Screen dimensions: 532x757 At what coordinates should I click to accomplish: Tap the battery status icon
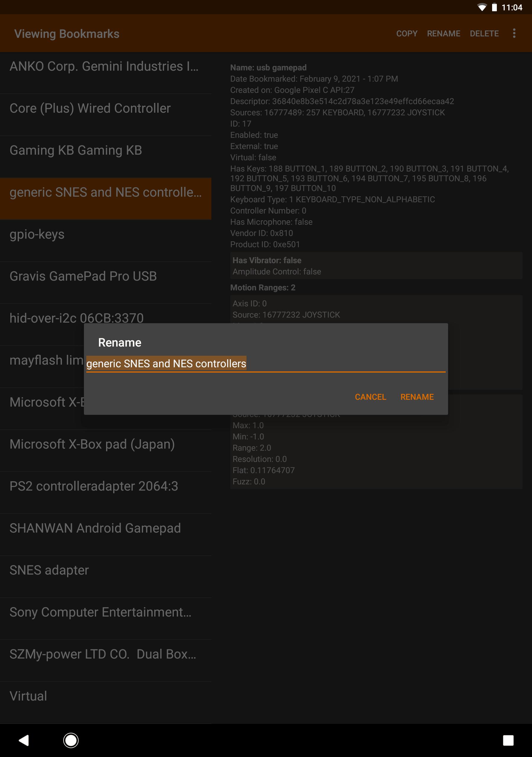click(x=494, y=7)
